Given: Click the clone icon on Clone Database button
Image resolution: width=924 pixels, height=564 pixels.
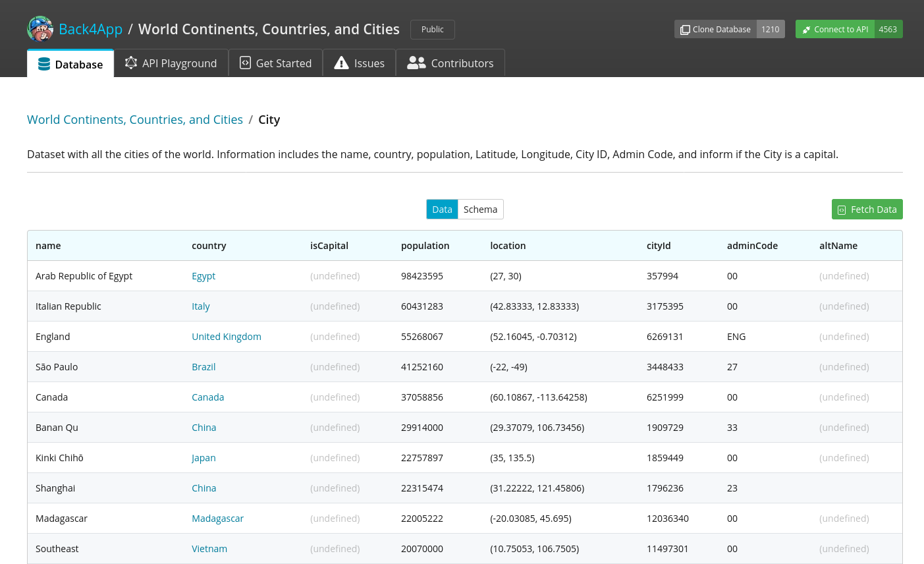Looking at the screenshot, I should point(685,29).
